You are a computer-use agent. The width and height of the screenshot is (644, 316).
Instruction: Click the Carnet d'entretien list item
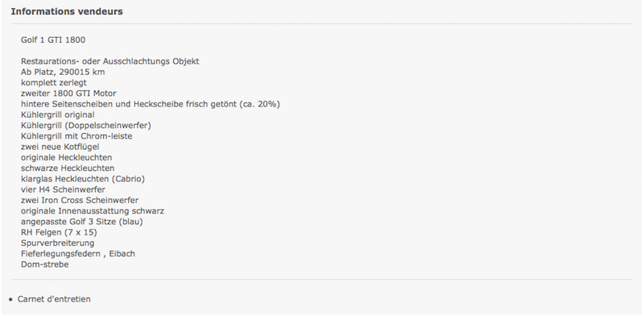point(54,299)
